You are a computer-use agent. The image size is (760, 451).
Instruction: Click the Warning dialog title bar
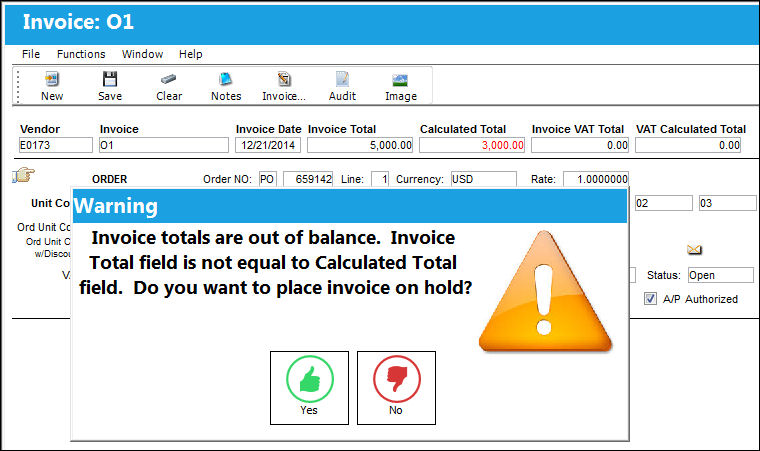point(349,206)
